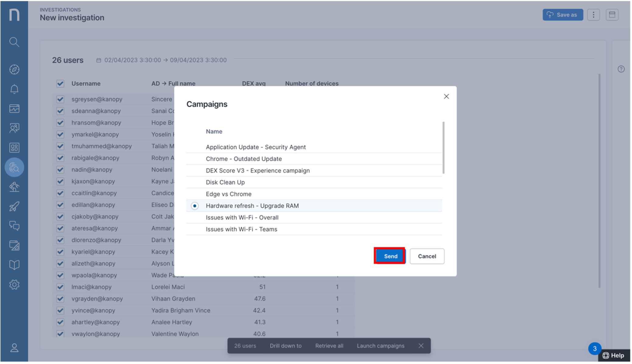Select Hardware refresh - Upgrade RAM radio button
632x364 pixels.
pyautogui.click(x=195, y=206)
